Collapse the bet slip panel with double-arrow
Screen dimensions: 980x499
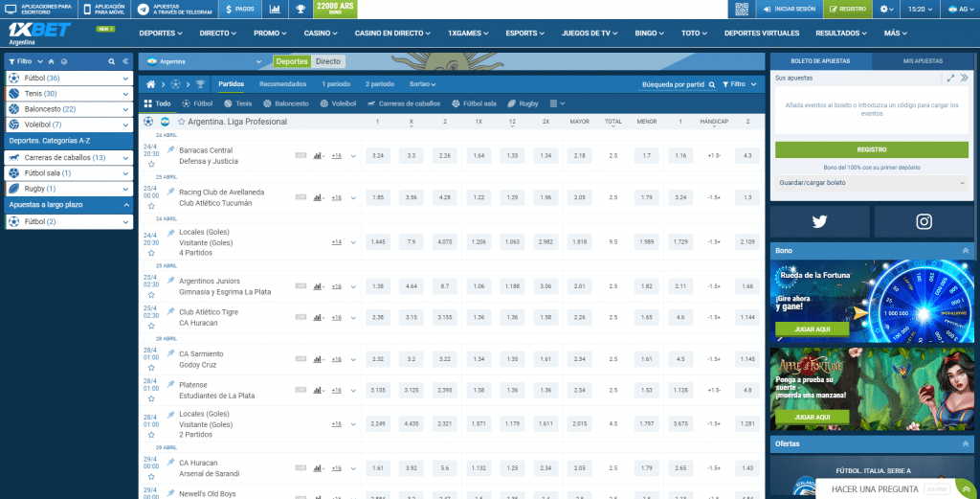[x=965, y=79]
